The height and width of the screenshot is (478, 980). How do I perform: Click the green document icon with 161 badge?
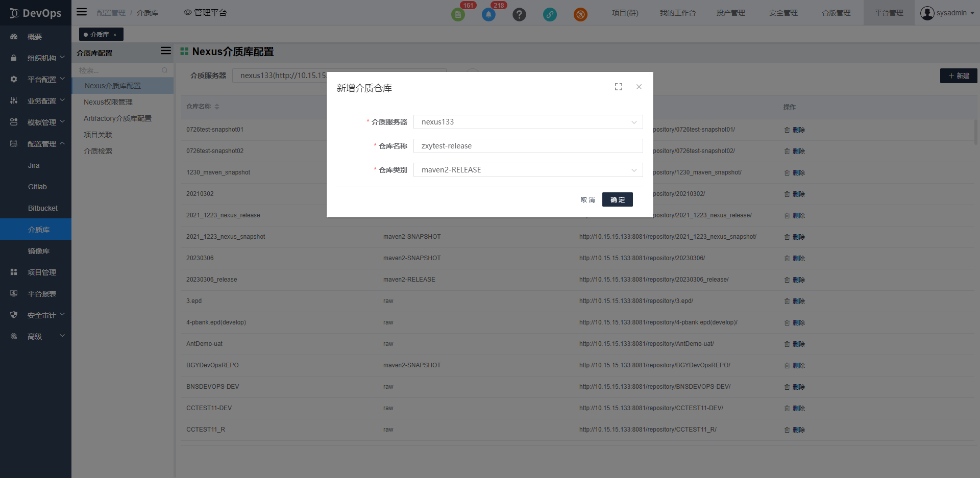458,14
